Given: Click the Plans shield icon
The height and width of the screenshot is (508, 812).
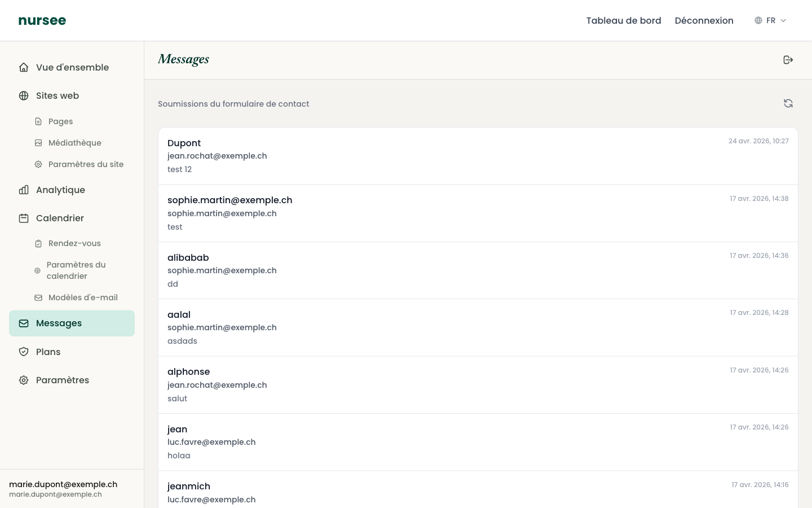Looking at the screenshot, I should click(x=24, y=352).
